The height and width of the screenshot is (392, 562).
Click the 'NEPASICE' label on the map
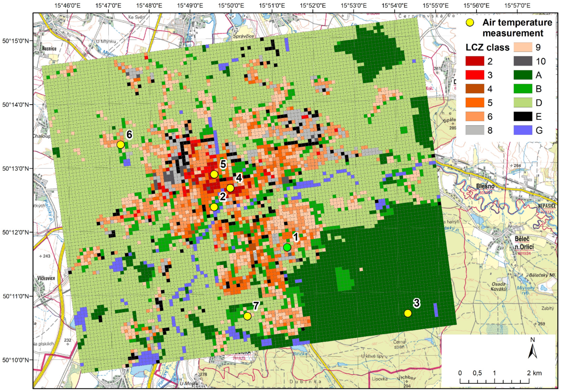pyautogui.click(x=547, y=206)
